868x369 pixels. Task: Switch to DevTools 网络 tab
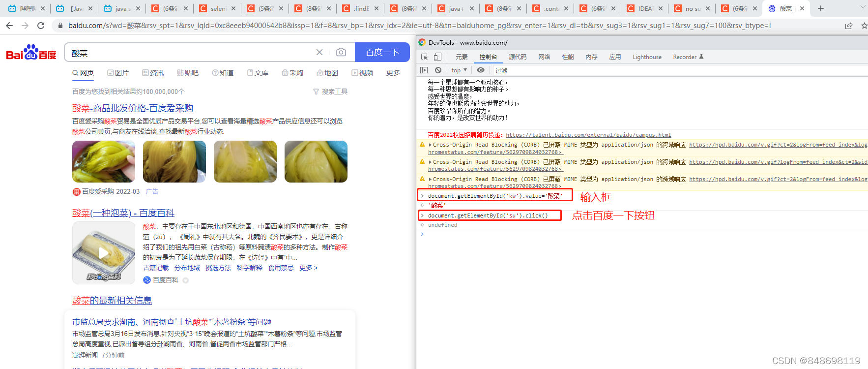click(544, 57)
